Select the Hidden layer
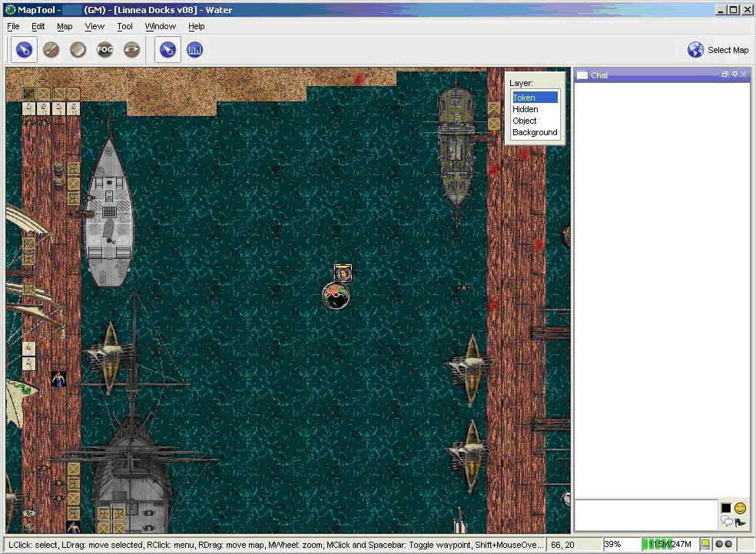Viewport: 756px width, 554px height. pos(526,109)
